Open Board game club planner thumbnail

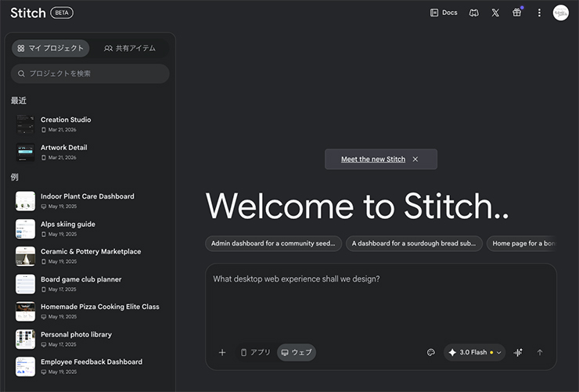click(25, 284)
